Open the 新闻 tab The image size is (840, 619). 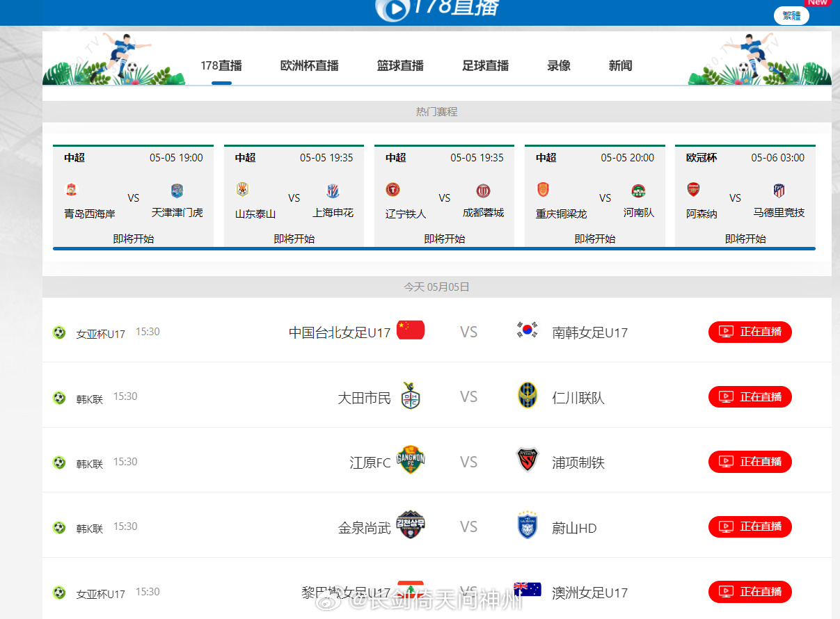click(620, 65)
